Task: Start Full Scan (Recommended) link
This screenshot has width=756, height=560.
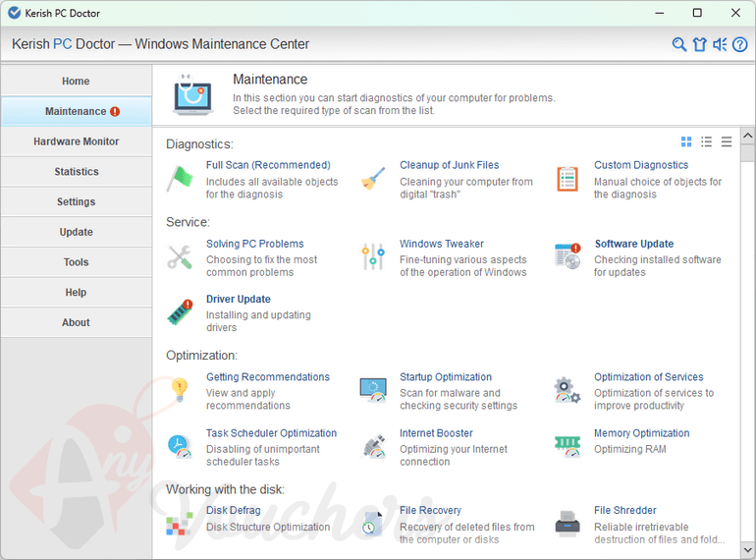Action: click(268, 165)
